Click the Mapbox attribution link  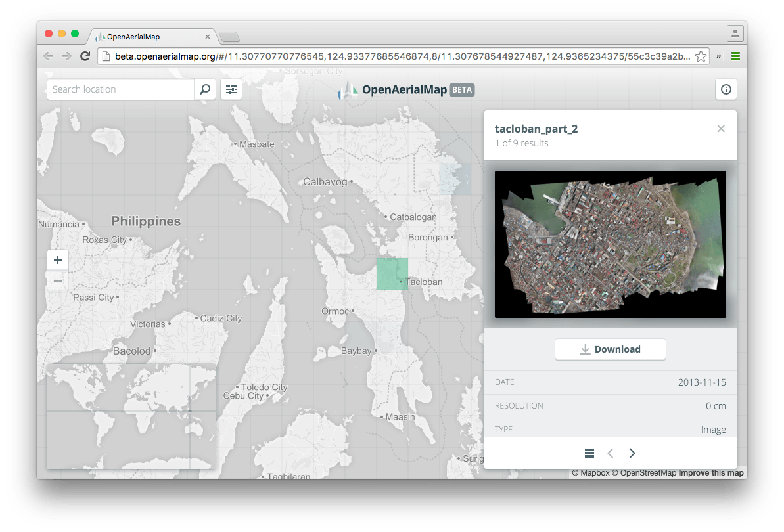(591, 472)
